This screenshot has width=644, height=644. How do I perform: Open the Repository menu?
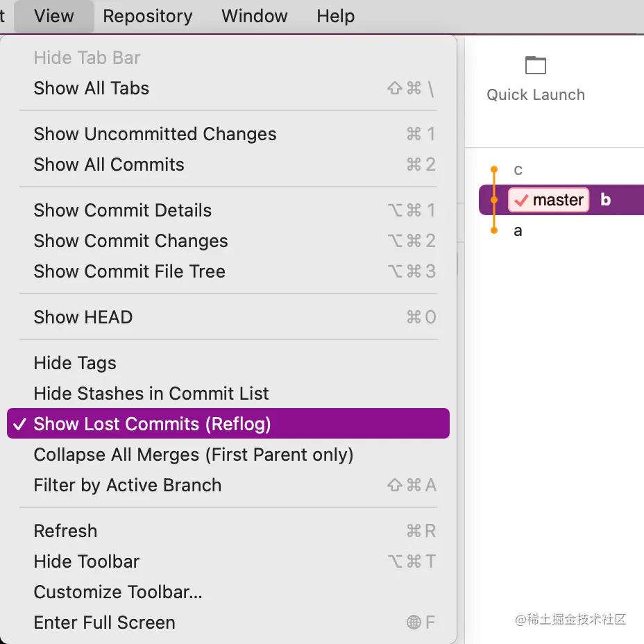pos(148,16)
